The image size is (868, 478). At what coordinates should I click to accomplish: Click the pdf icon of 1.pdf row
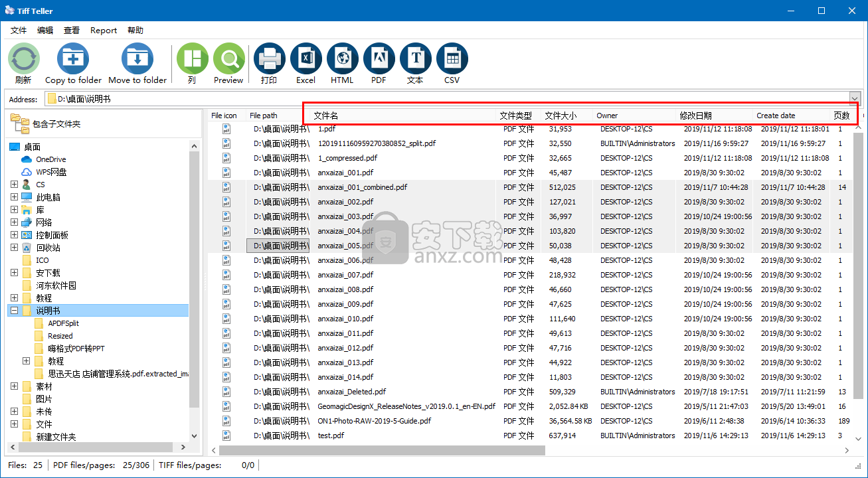(x=226, y=129)
